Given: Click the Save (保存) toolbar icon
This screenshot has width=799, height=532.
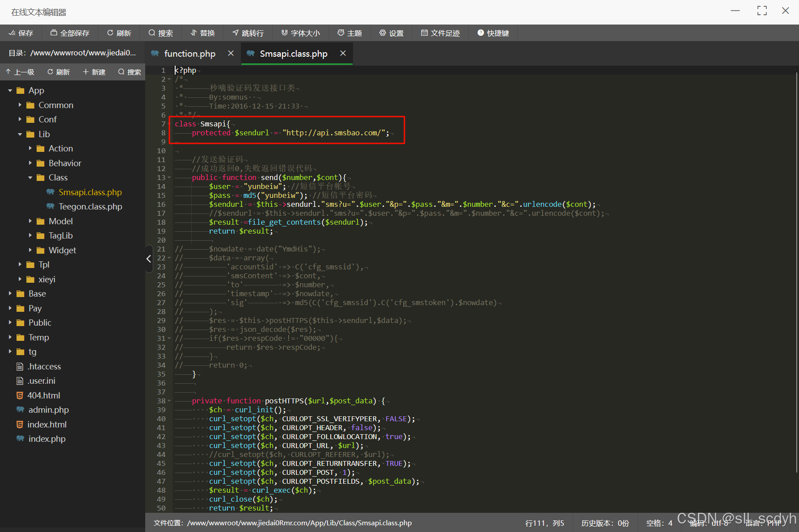Looking at the screenshot, I should 21,33.
